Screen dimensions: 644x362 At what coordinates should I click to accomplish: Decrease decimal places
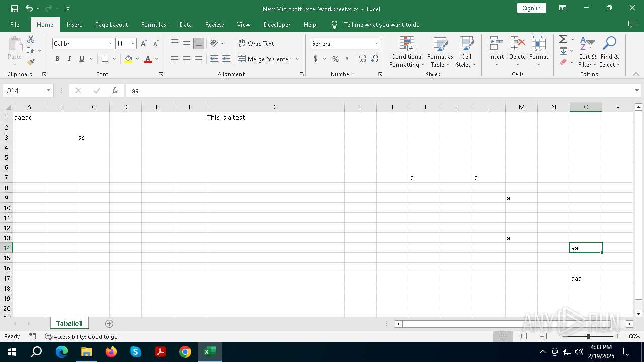(374, 59)
